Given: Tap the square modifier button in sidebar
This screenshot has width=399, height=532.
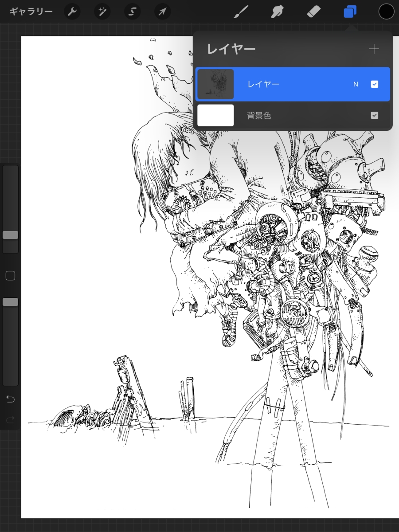Looking at the screenshot, I should click(x=10, y=276).
